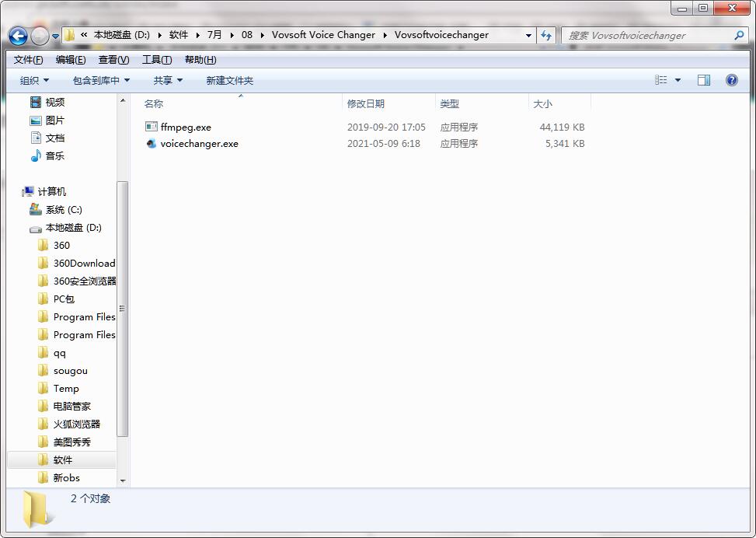Click 本地磁盘 (D:) in address breadcrumb
Image resolution: width=756 pixels, height=538 pixels.
coord(121,35)
